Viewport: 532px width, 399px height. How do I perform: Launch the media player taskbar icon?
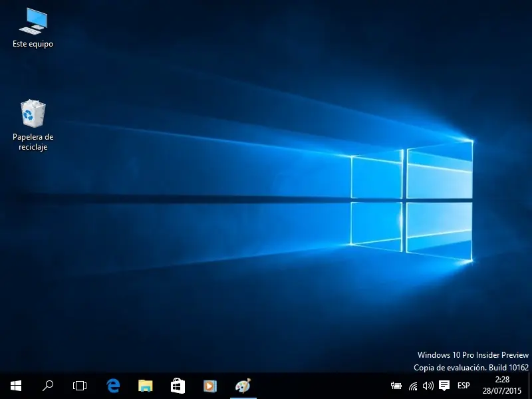[x=210, y=386]
